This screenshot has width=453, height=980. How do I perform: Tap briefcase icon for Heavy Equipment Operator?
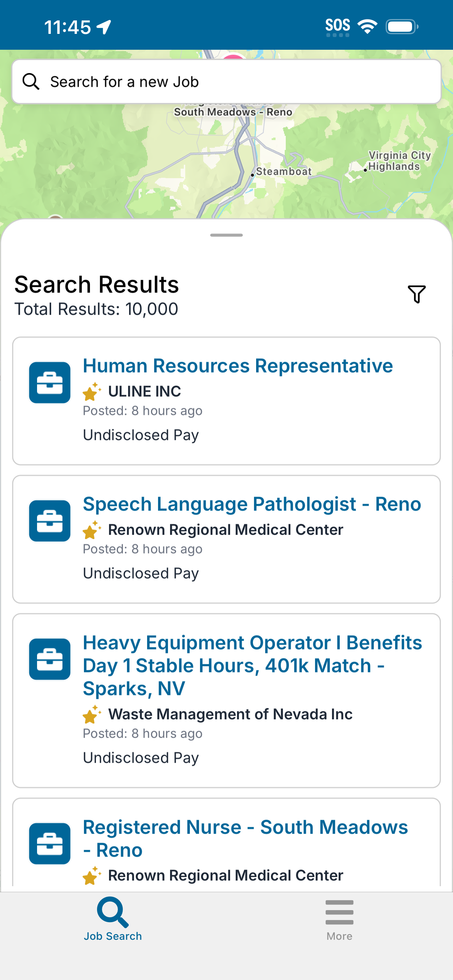[50, 659]
